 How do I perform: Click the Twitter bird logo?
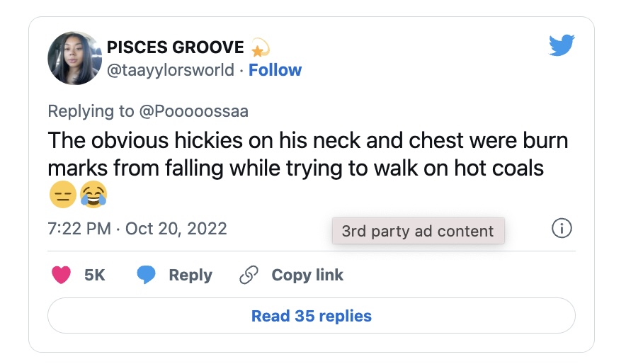562,46
